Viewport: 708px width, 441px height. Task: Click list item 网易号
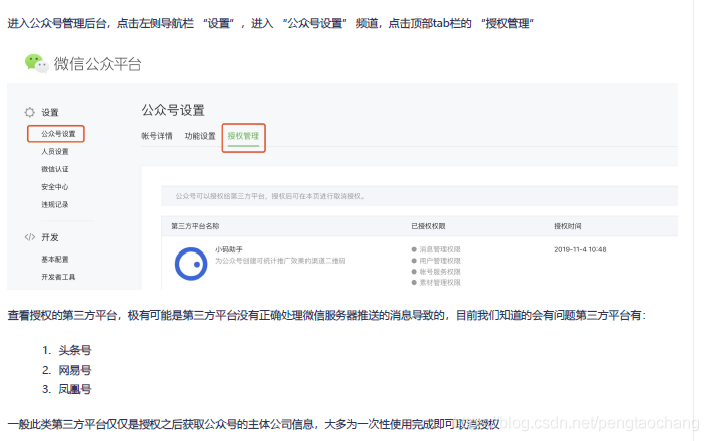[x=75, y=370]
